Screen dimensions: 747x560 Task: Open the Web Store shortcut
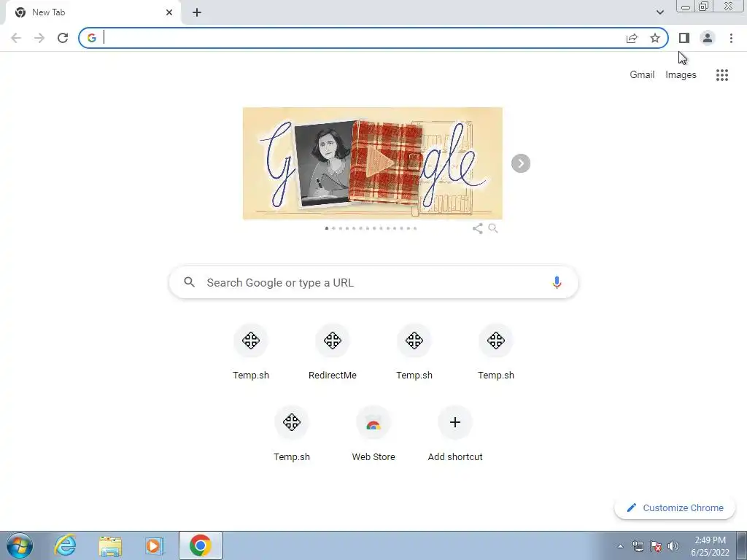pyautogui.click(x=373, y=433)
